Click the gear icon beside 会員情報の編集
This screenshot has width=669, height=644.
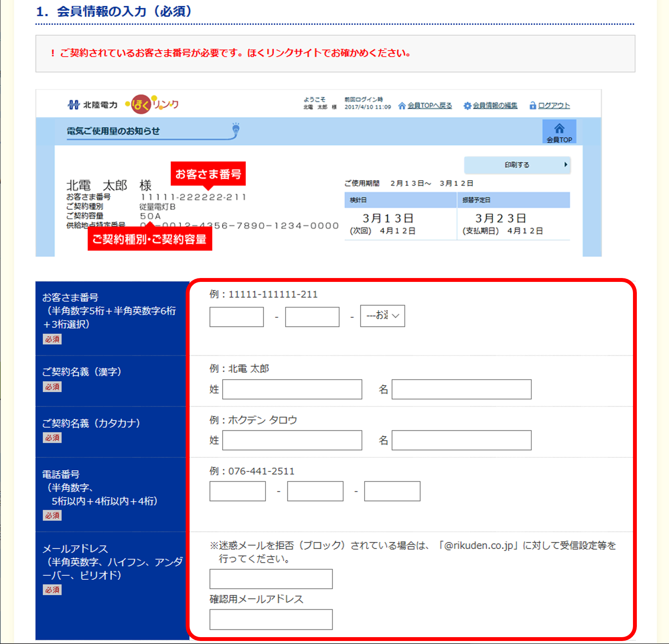pos(467,106)
